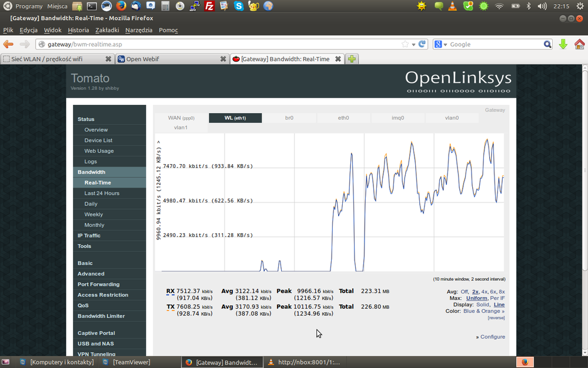Expand the search engine dropdown next to Google
The width and height of the screenshot is (588, 368).
445,44
